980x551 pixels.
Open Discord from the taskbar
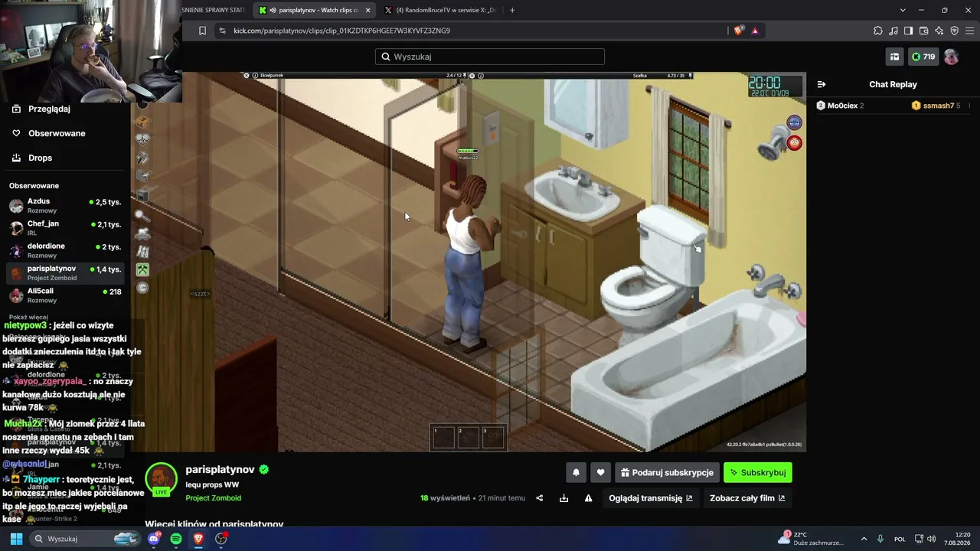[154, 539]
